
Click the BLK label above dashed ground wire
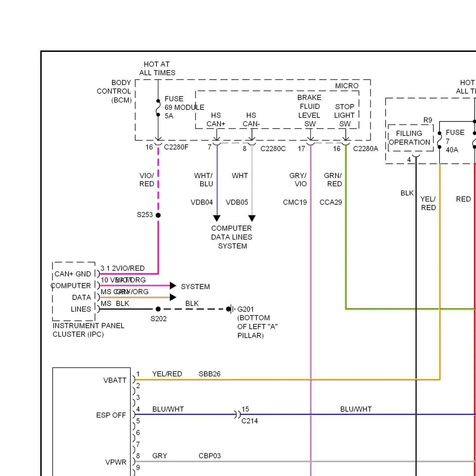[192, 304]
